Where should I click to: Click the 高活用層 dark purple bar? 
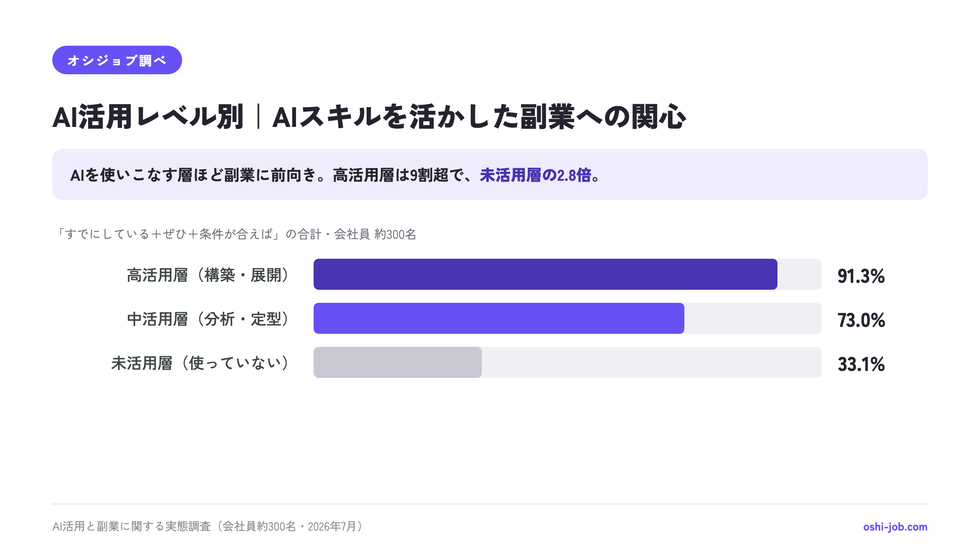[x=545, y=274]
